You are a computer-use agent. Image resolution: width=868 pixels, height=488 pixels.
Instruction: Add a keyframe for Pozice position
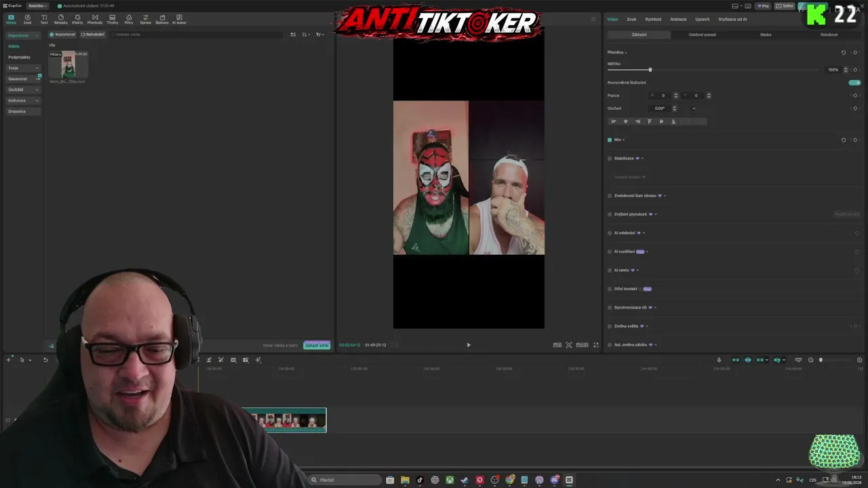click(x=855, y=96)
